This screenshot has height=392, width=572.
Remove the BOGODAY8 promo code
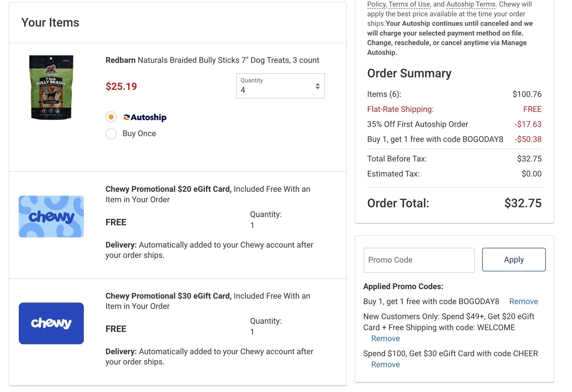pos(523,301)
